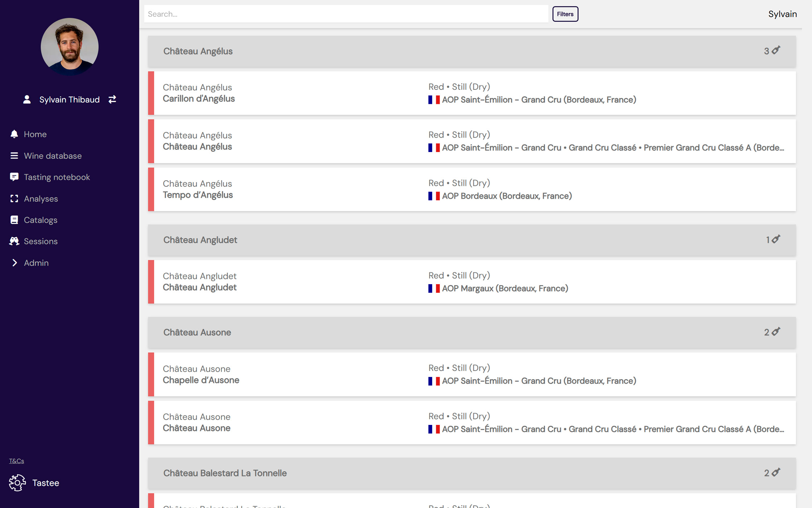The width and height of the screenshot is (812, 508).
Task: Click wine count 1 in Château Angludet header
Action: coord(767,240)
